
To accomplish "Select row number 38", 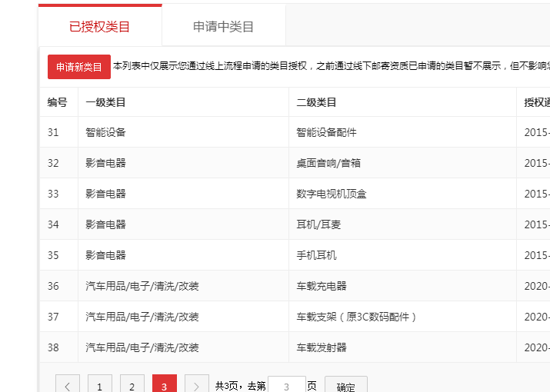I will click(53, 347).
